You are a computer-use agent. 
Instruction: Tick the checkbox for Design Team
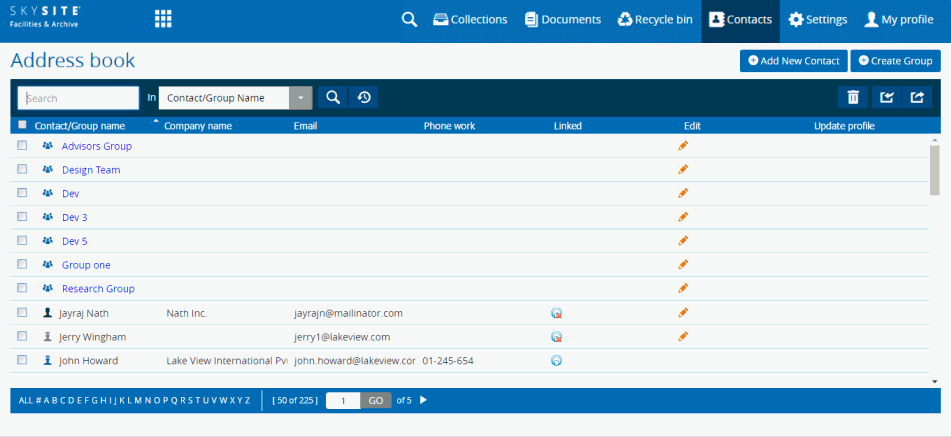click(x=22, y=170)
